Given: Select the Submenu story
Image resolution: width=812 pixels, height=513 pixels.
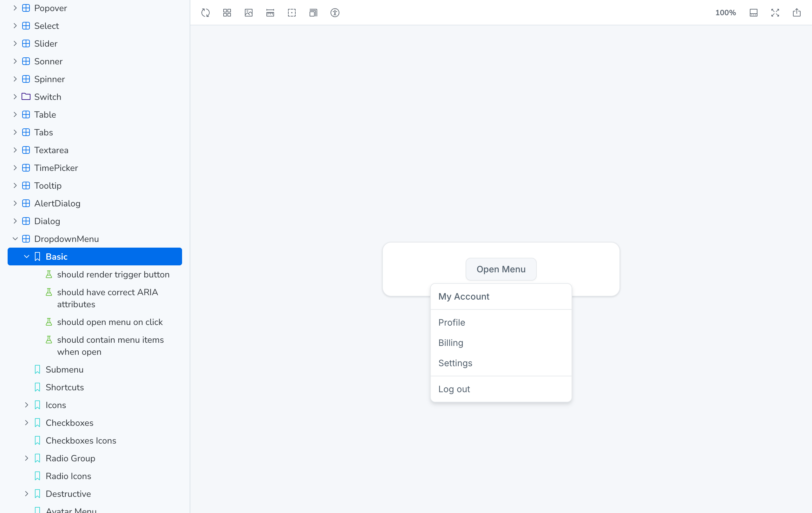Looking at the screenshot, I should point(64,369).
